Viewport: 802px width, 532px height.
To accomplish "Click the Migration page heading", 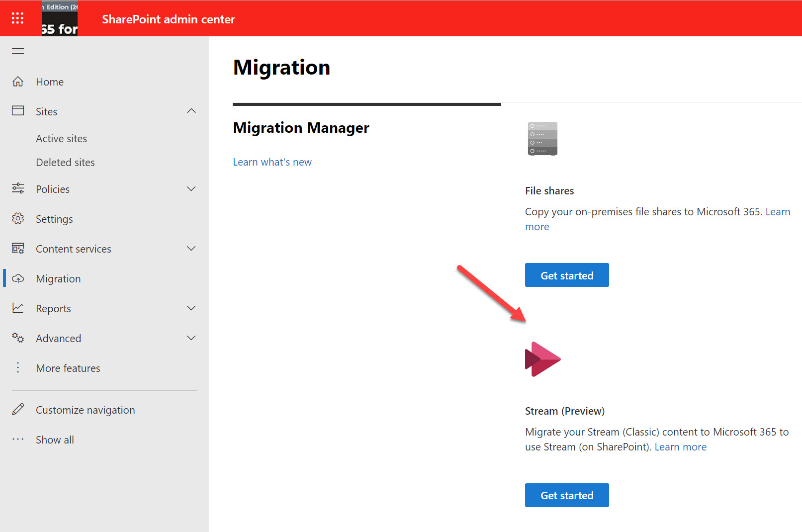I will [x=281, y=68].
